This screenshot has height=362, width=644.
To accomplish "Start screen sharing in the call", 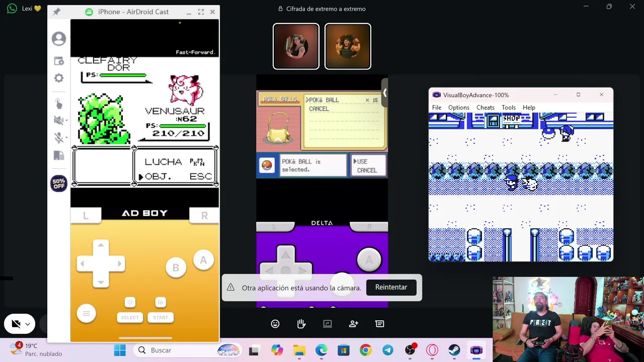I will [x=328, y=324].
